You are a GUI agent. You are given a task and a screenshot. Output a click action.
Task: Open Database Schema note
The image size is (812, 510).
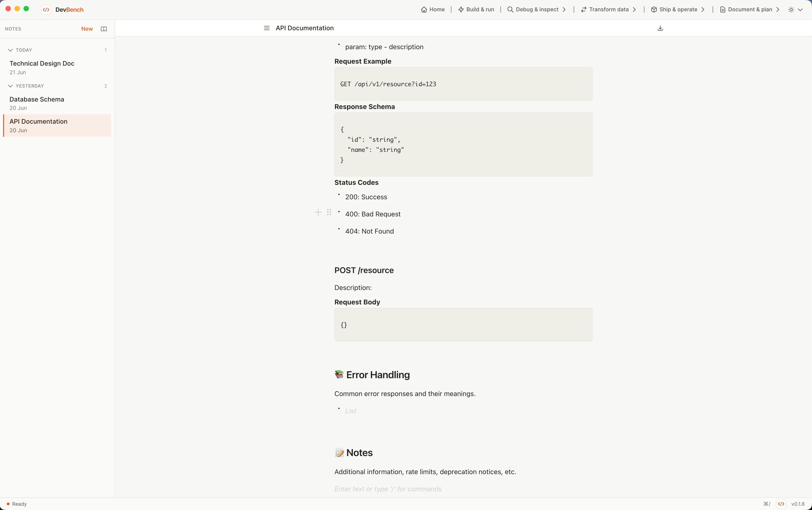tap(57, 103)
